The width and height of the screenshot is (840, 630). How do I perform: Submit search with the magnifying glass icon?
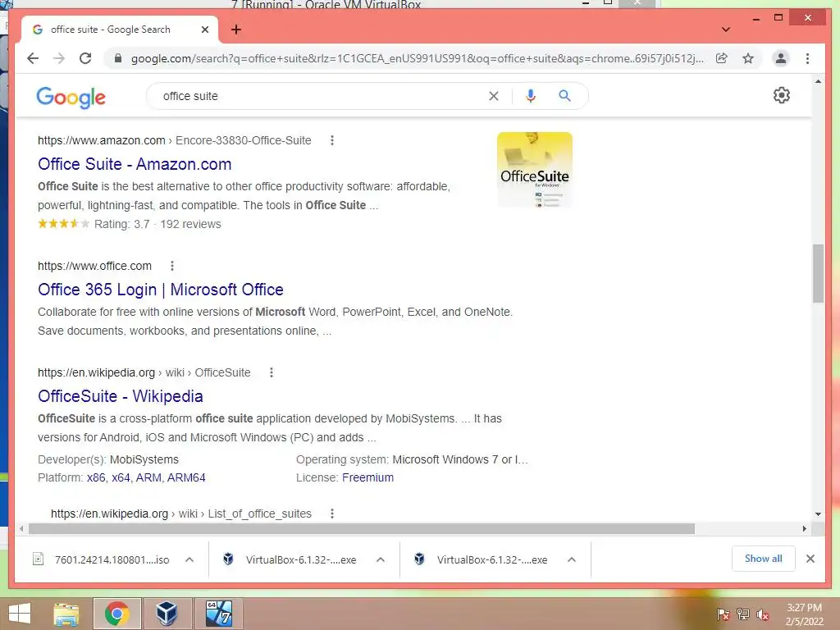pyautogui.click(x=564, y=96)
